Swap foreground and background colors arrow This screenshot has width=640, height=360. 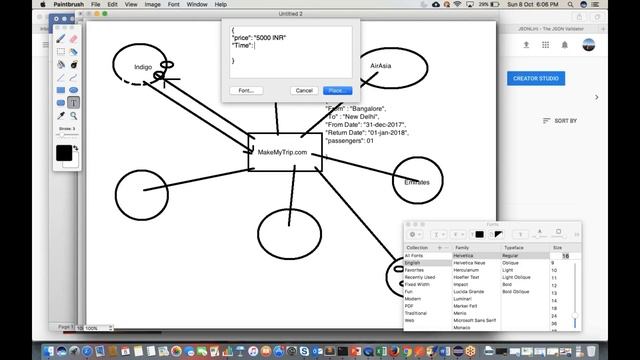pyautogui.click(x=76, y=149)
